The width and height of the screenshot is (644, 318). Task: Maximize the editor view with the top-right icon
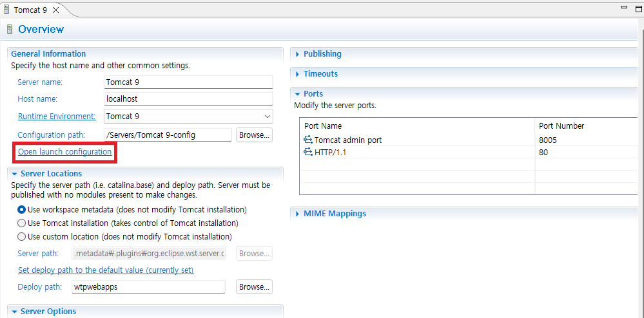(x=639, y=7)
